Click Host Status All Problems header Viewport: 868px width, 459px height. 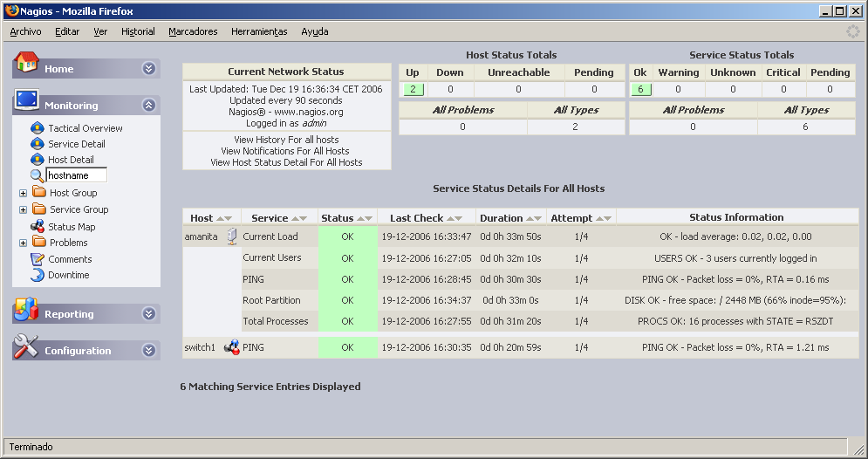point(463,110)
